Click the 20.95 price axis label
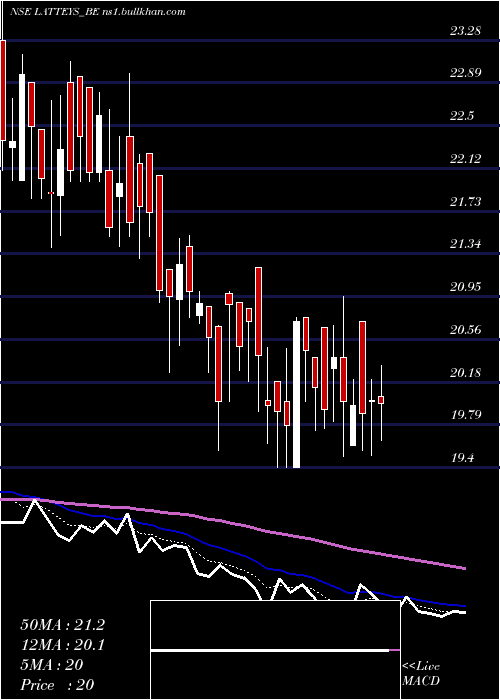 tap(465, 287)
